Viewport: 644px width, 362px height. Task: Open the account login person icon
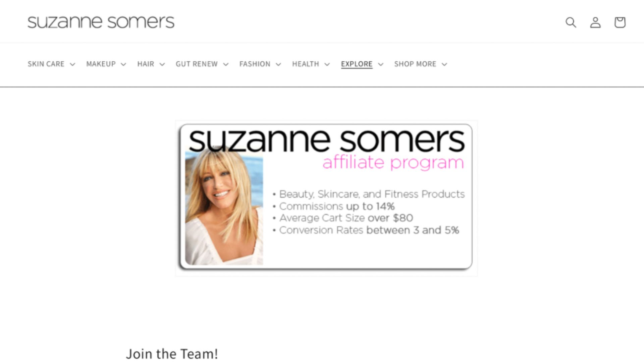(595, 22)
